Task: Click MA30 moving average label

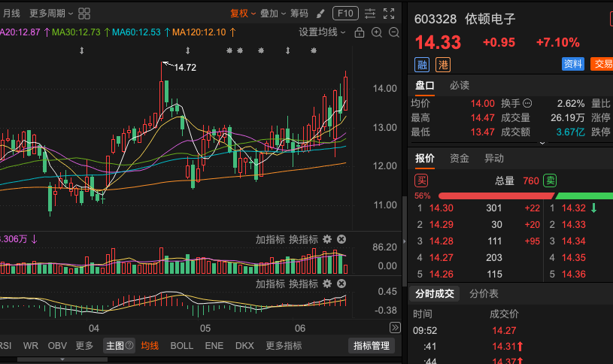Action: pyautogui.click(x=76, y=32)
